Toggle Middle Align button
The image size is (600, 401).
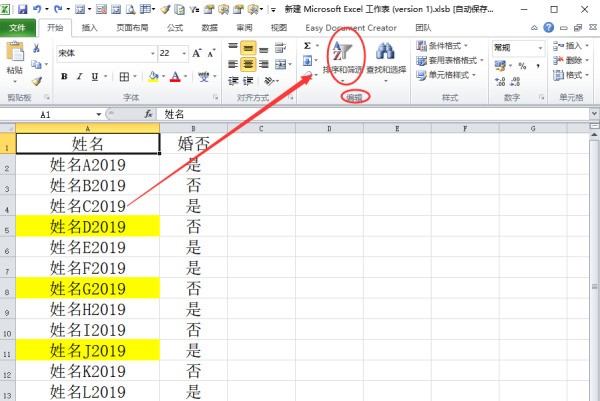coord(248,48)
